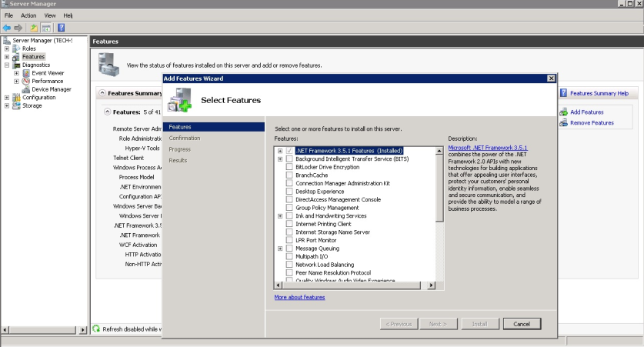Click the Server Manager root icon

pos(7,40)
